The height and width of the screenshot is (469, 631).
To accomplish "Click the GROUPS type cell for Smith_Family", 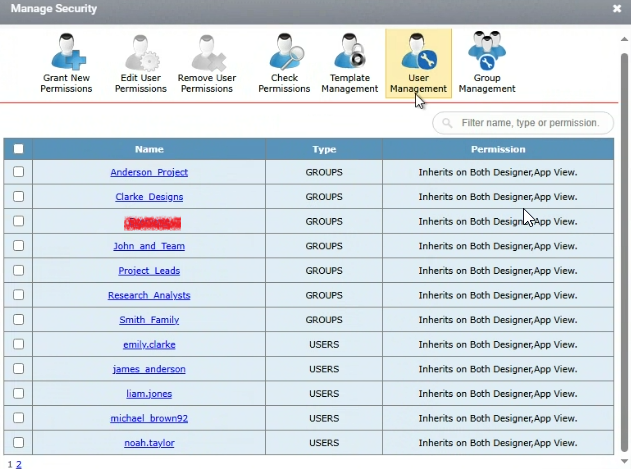I will 324,320.
